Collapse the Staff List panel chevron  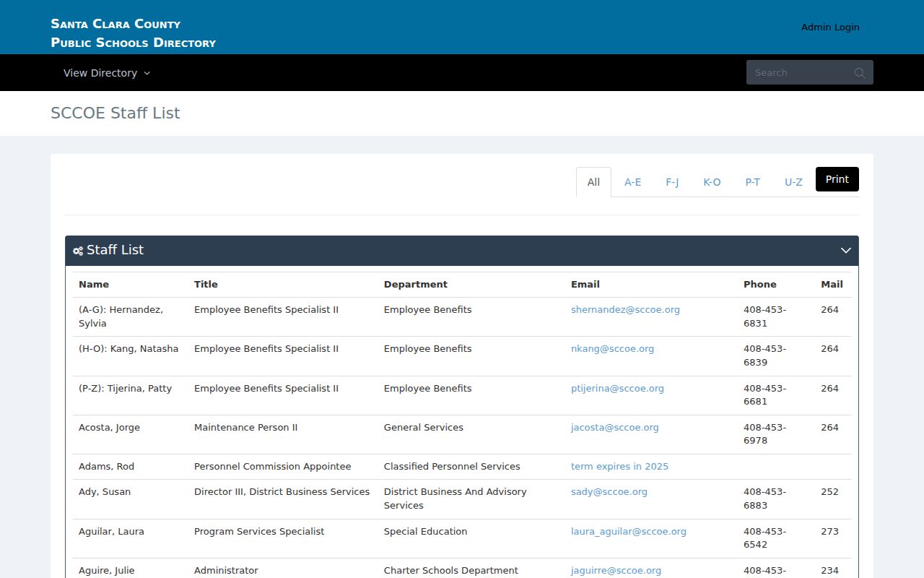846,251
